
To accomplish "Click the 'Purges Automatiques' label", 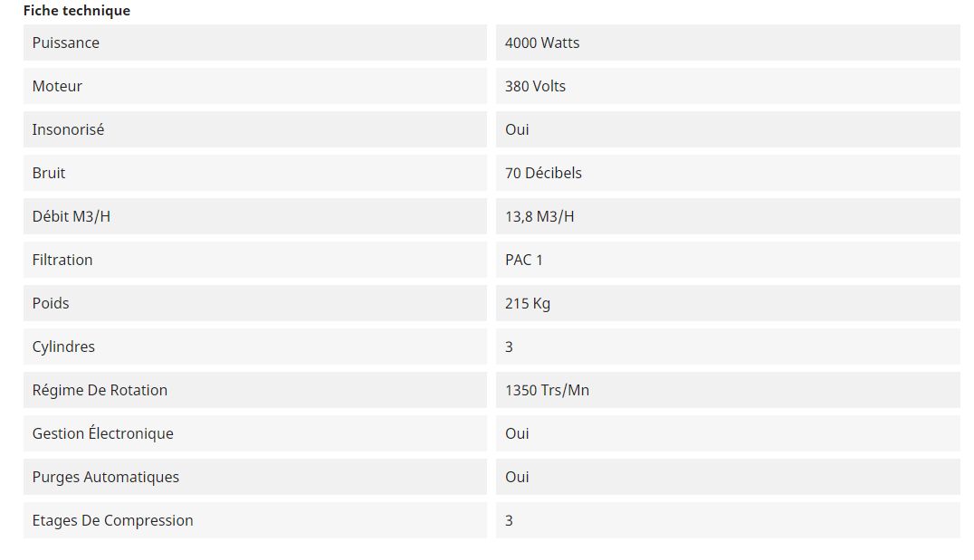I will point(106,477).
